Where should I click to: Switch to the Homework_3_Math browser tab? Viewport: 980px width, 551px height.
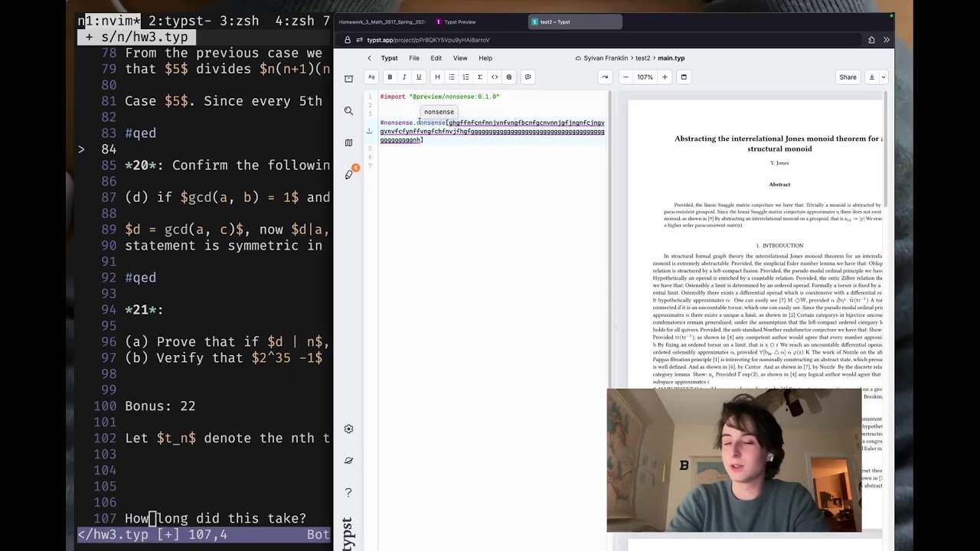[x=381, y=22]
